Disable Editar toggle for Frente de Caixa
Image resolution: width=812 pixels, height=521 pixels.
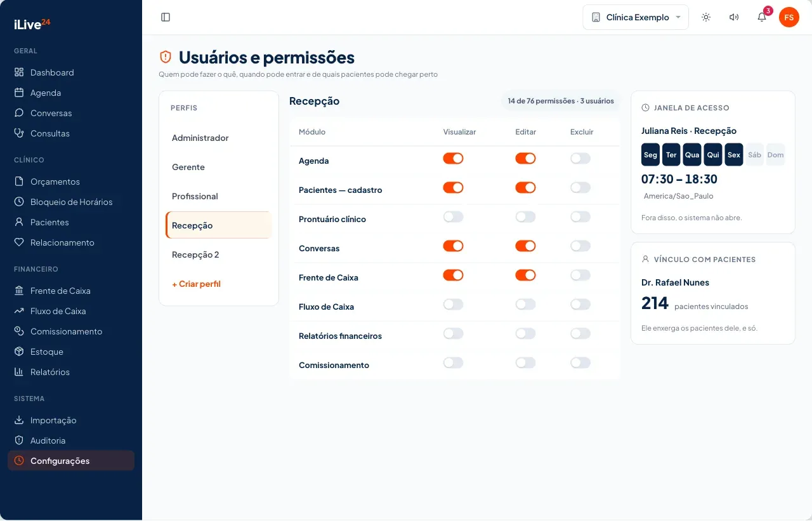526,275
